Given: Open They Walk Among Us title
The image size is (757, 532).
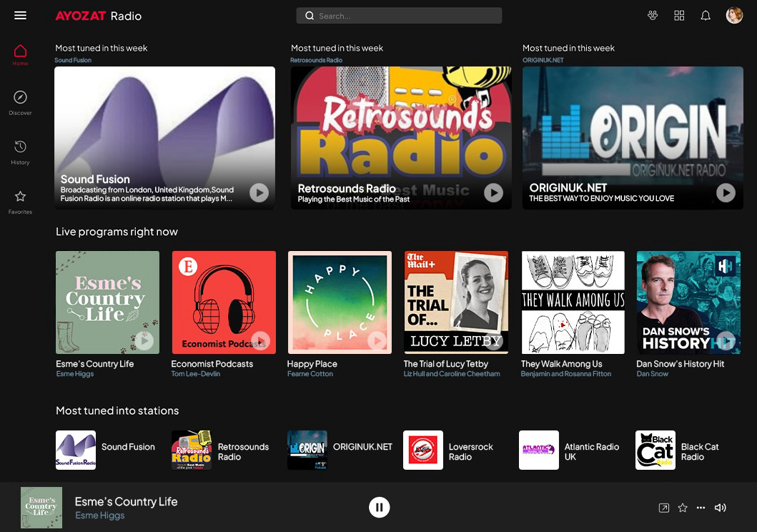Looking at the screenshot, I should [x=561, y=364].
